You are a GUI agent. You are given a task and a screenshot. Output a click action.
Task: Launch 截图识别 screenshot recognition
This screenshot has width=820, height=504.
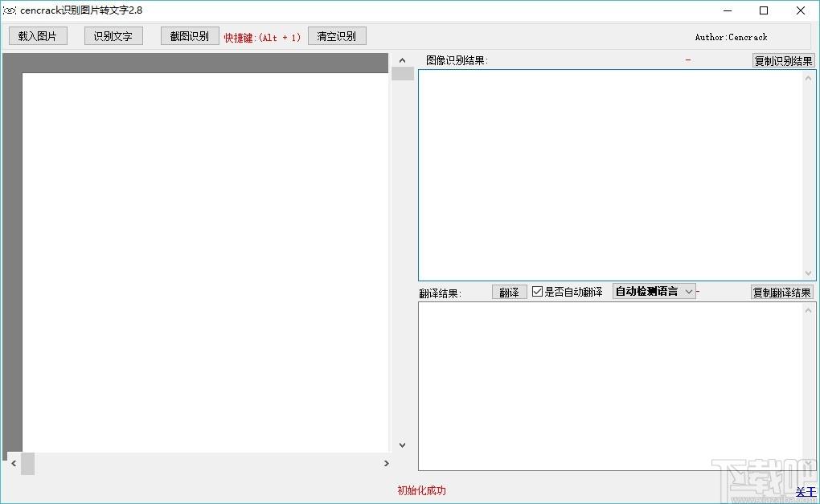coord(190,36)
